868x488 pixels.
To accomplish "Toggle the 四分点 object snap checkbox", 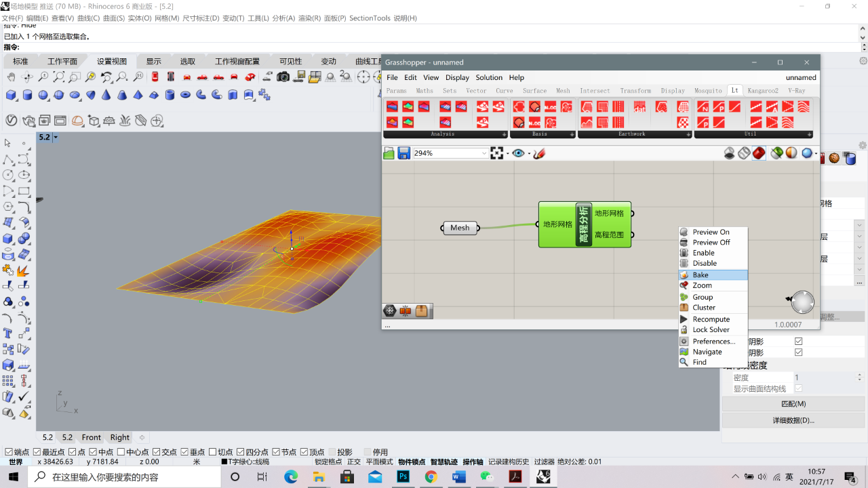I will [x=240, y=452].
